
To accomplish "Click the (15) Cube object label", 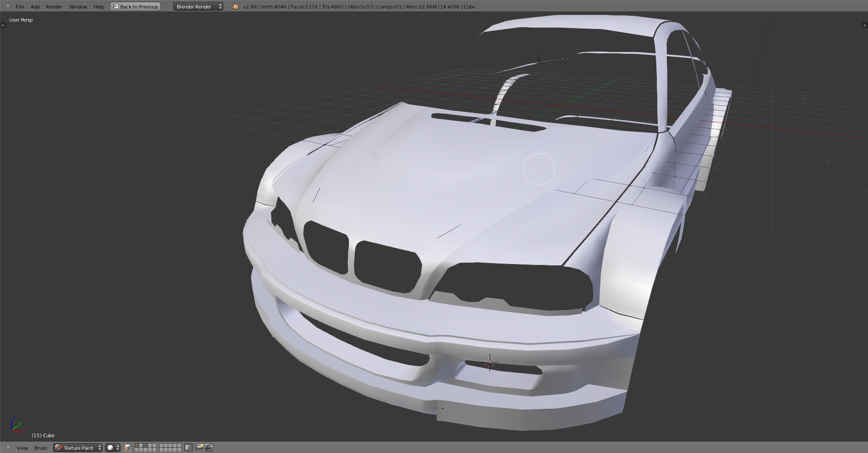I will 43,435.
